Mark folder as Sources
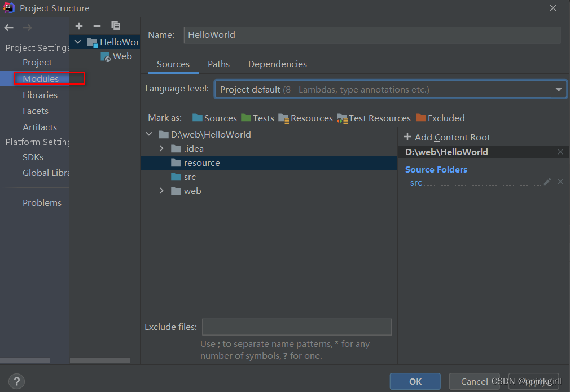 click(x=214, y=118)
